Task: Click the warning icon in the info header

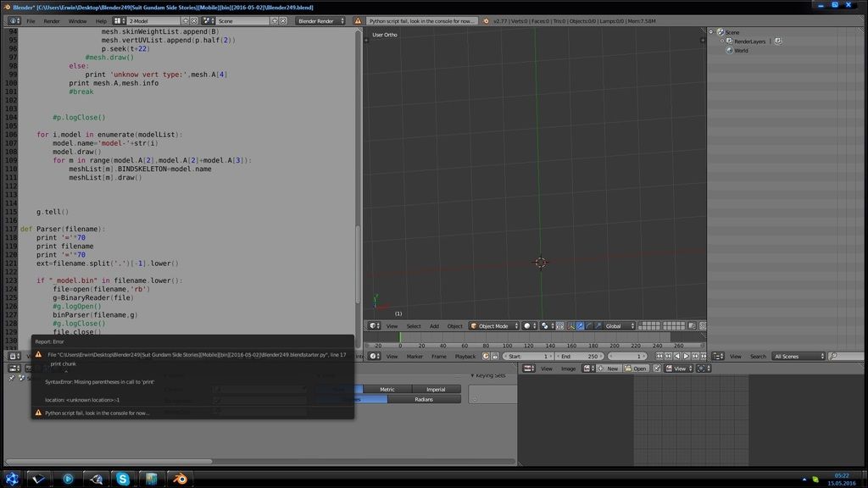Action: 358,21
